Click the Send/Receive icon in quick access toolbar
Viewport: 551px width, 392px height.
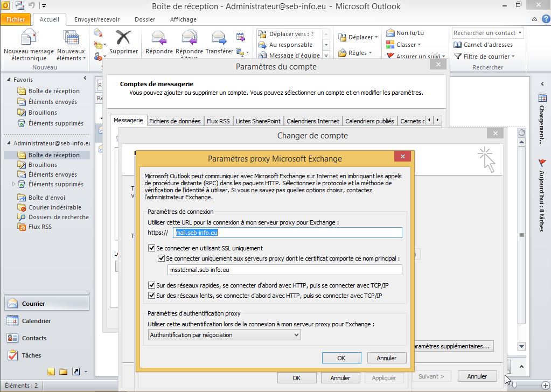point(20,5)
